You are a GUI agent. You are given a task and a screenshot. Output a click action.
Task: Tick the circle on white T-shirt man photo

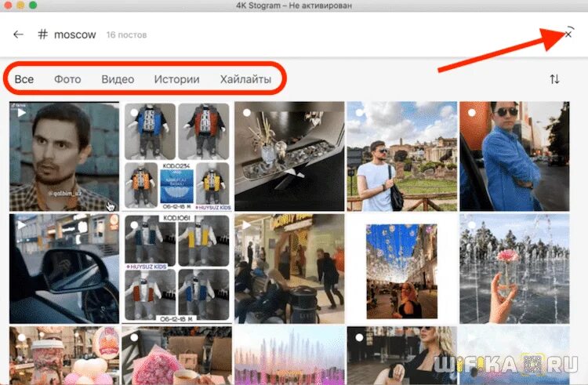tap(359, 112)
